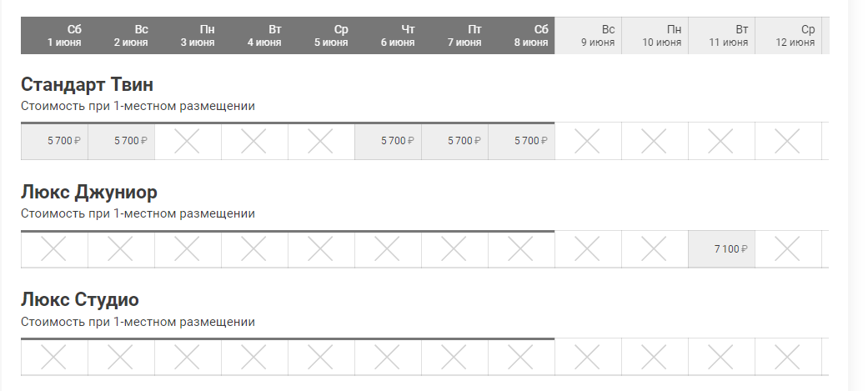The image size is (868, 391).
Task: Select Вт 11 июня date header
Action: 722,36
